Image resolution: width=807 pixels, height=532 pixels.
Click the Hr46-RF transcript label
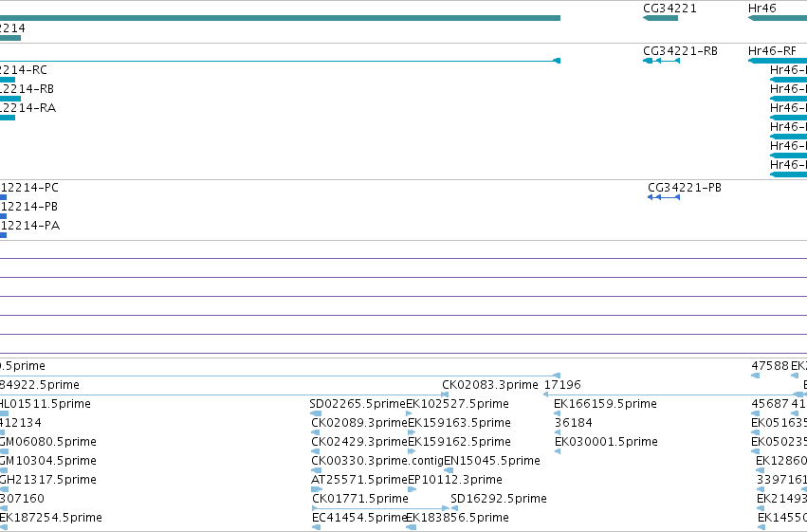772,51
